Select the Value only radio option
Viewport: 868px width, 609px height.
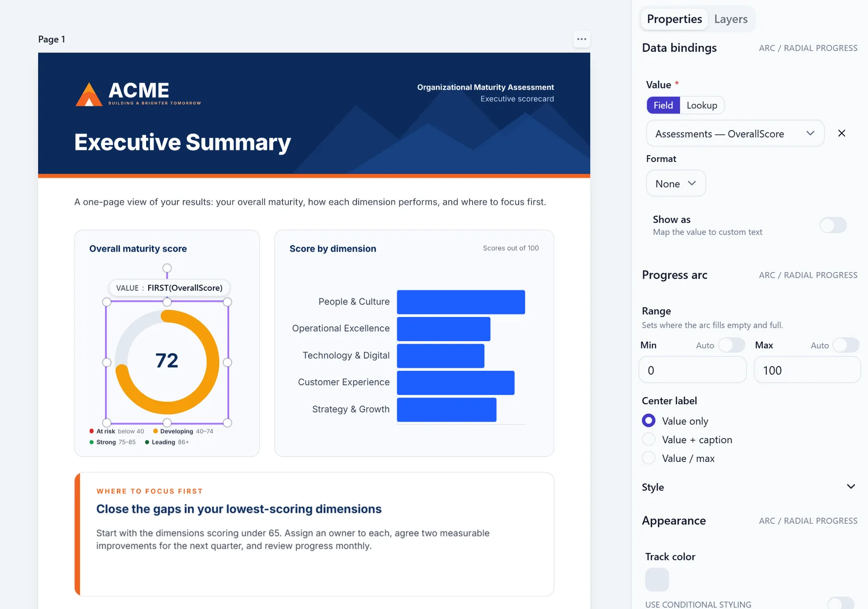click(648, 420)
